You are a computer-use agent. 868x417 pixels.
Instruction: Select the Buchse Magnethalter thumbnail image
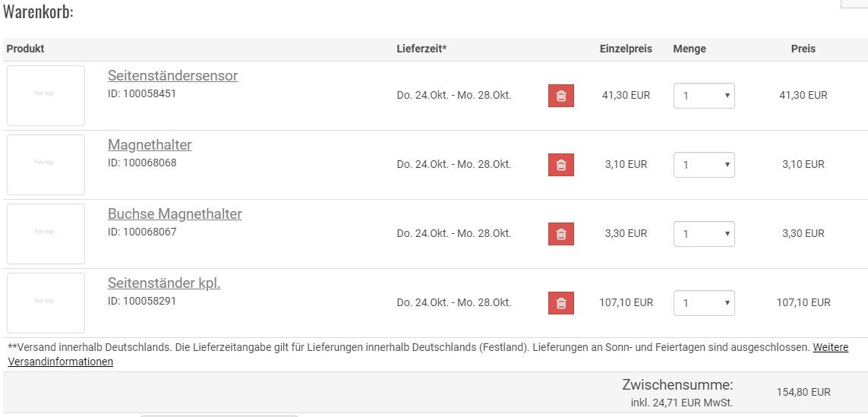pyautogui.click(x=46, y=234)
